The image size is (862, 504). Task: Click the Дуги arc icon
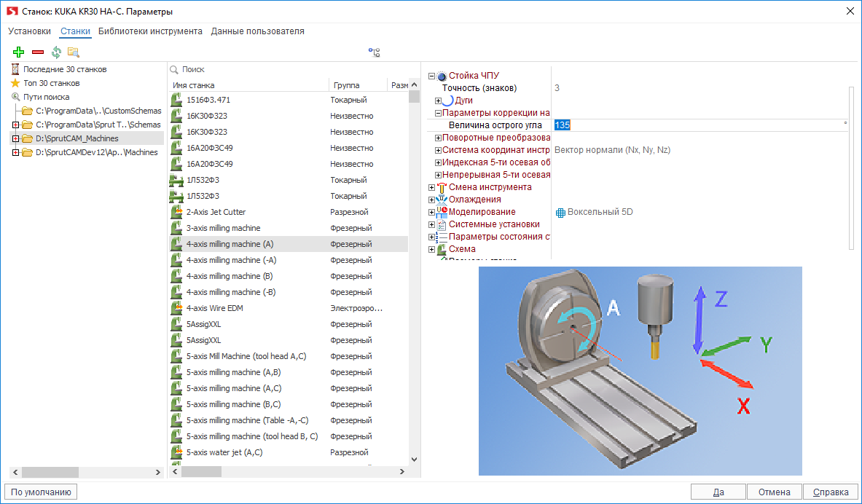tap(448, 101)
